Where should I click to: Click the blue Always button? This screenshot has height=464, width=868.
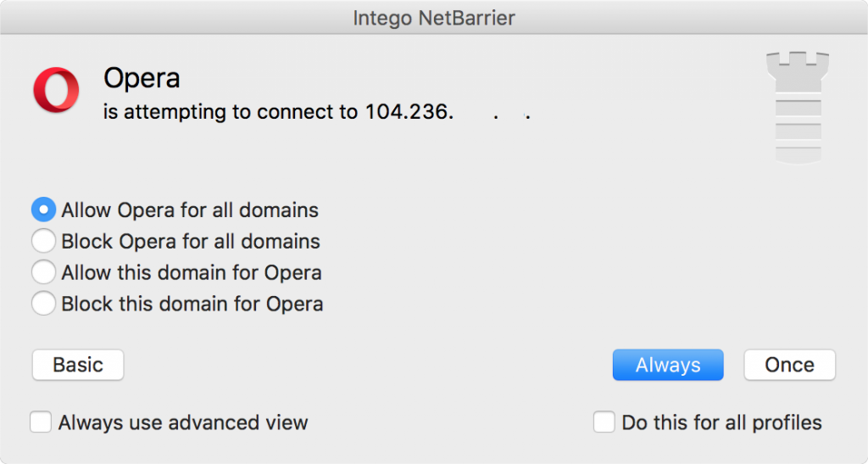pyautogui.click(x=668, y=365)
